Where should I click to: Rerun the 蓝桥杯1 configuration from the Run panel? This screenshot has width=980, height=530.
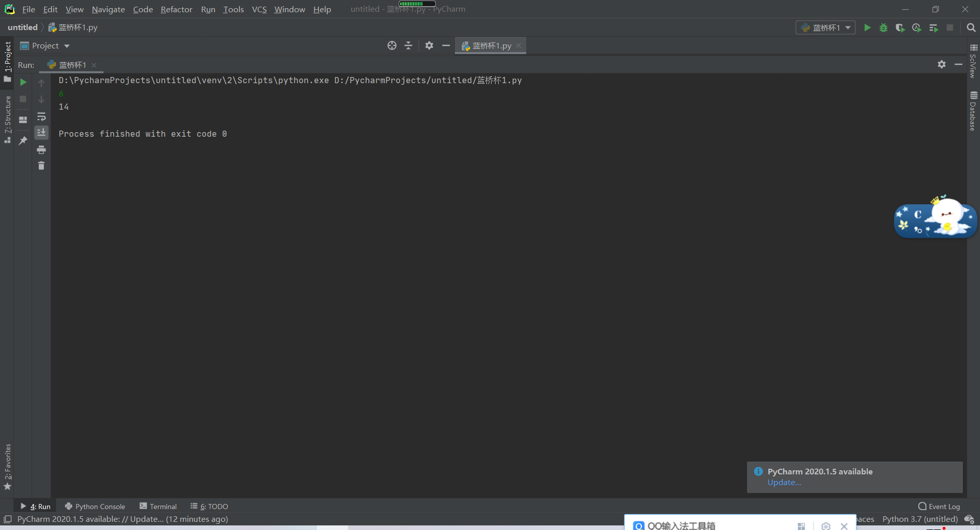[x=23, y=82]
